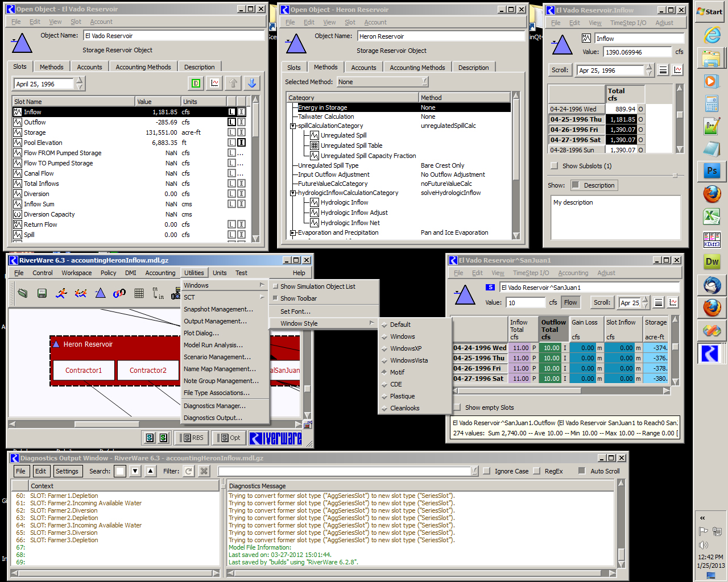Enable Show Subslots (1) checkbox

(x=554, y=166)
